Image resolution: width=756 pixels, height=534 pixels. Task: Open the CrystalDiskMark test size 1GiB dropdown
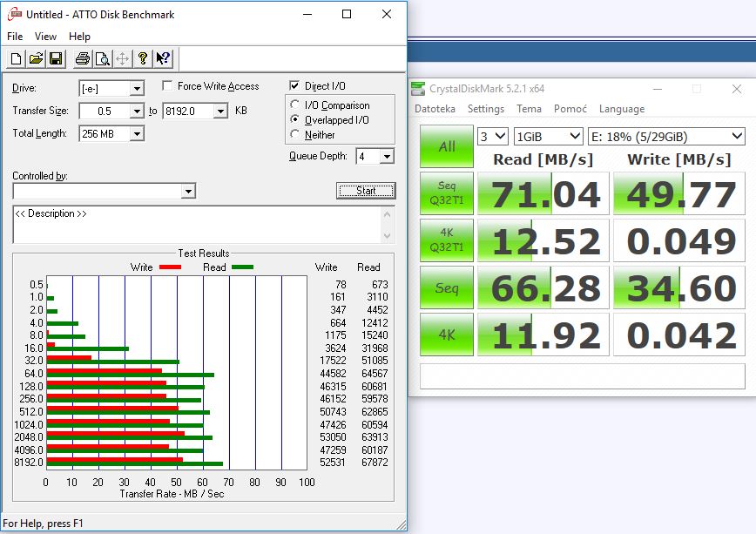(574, 137)
